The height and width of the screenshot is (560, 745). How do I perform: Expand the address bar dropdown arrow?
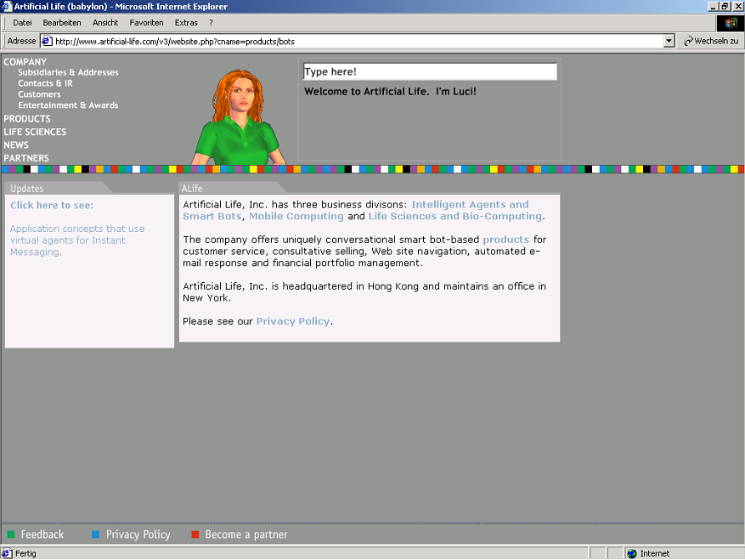click(x=669, y=41)
